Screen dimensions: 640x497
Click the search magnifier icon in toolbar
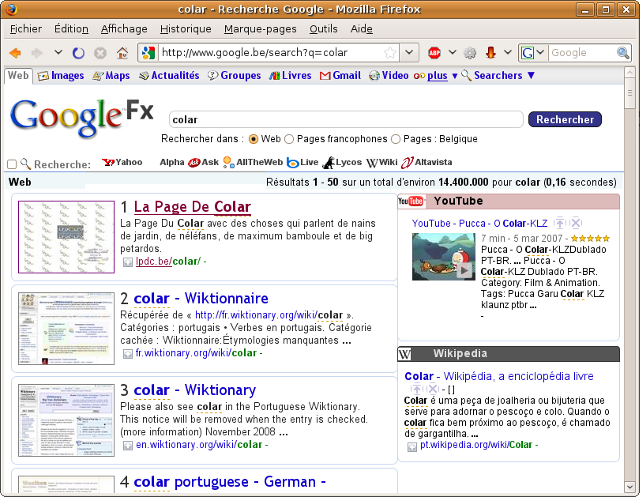click(x=622, y=53)
